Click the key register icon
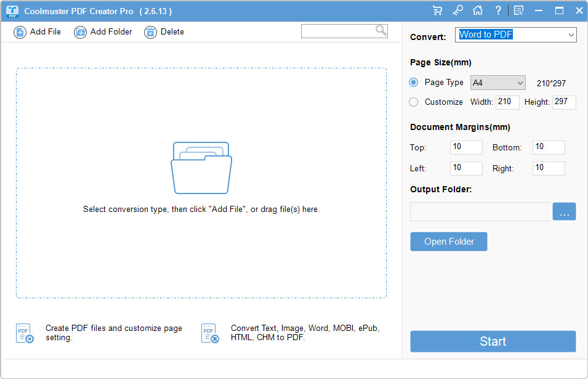This screenshot has height=379, width=588. [457, 10]
